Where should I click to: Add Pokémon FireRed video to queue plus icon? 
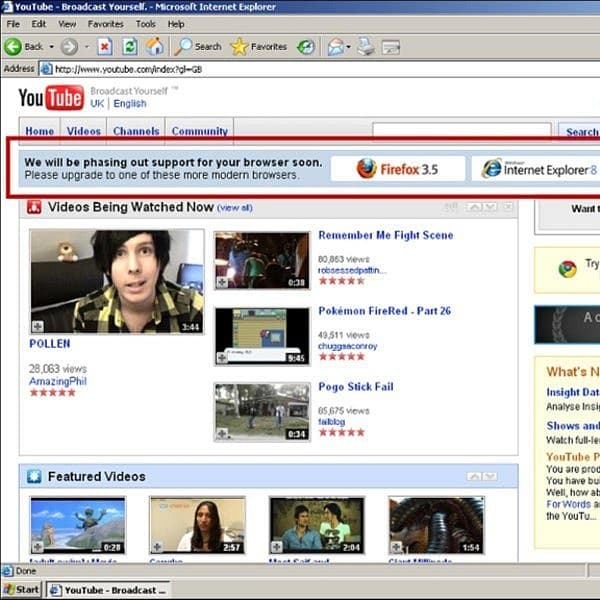pos(222,357)
